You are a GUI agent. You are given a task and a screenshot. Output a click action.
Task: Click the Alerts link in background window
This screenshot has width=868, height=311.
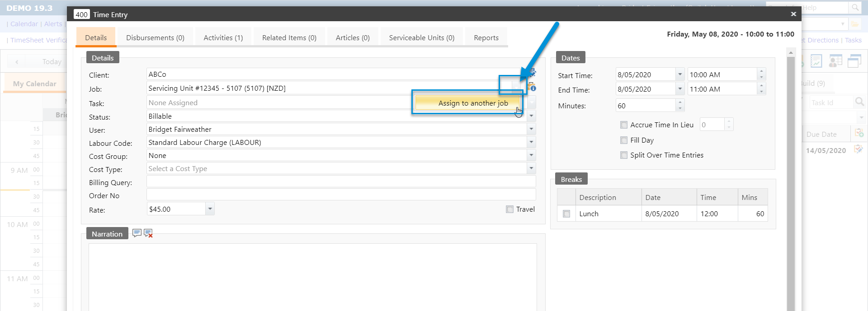[x=53, y=24]
